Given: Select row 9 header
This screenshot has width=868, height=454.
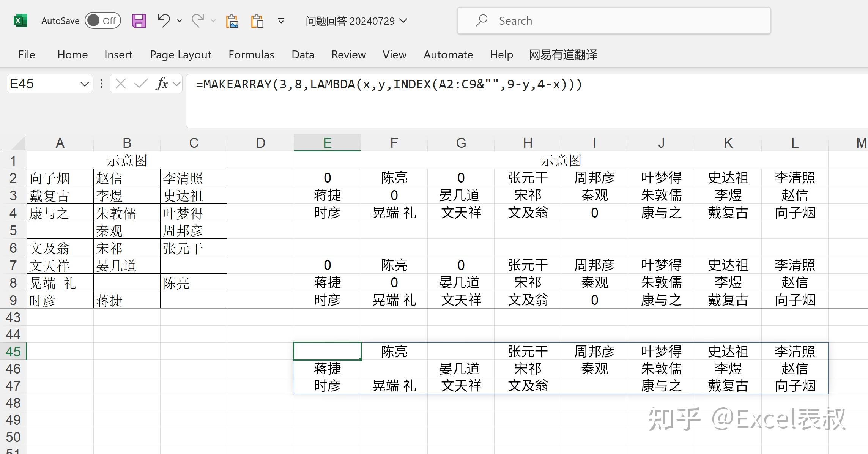Looking at the screenshot, I should 13,300.
